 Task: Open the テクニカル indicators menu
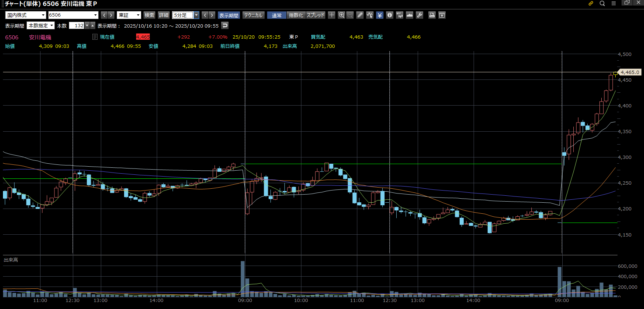pyautogui.click(x=253, y=15)
